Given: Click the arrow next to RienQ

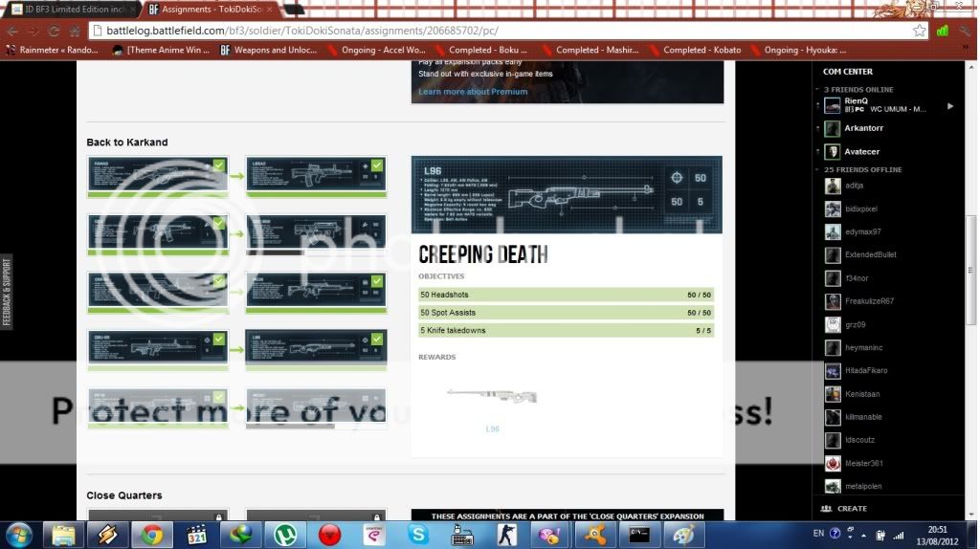Looking at the screenshot, I should tap(950, 106).
